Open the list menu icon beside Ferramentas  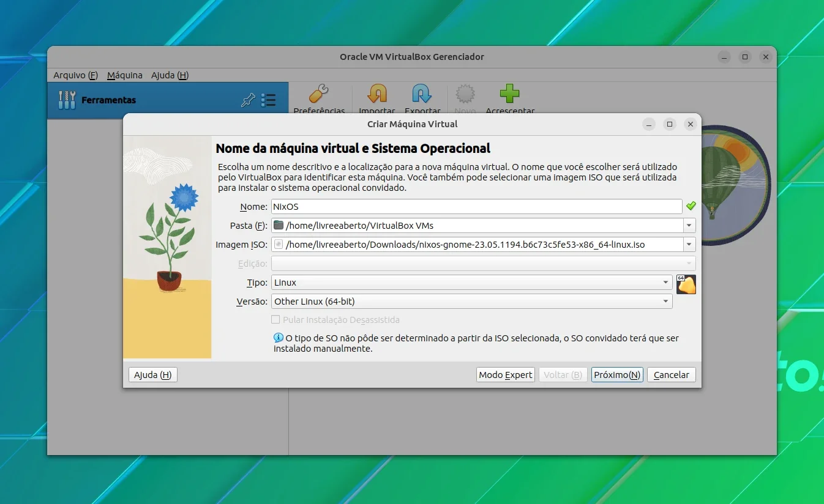pos(268,100)
